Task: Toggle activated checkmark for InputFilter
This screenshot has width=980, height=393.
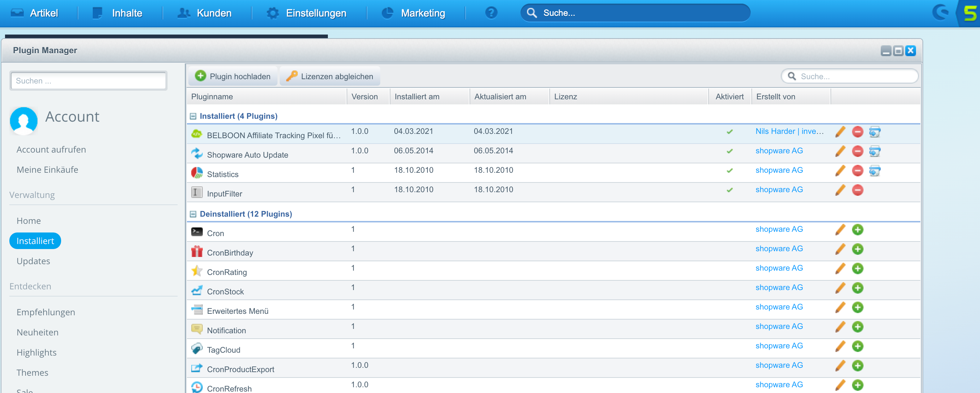Action: pyautogui.click(x=729, y=190)
